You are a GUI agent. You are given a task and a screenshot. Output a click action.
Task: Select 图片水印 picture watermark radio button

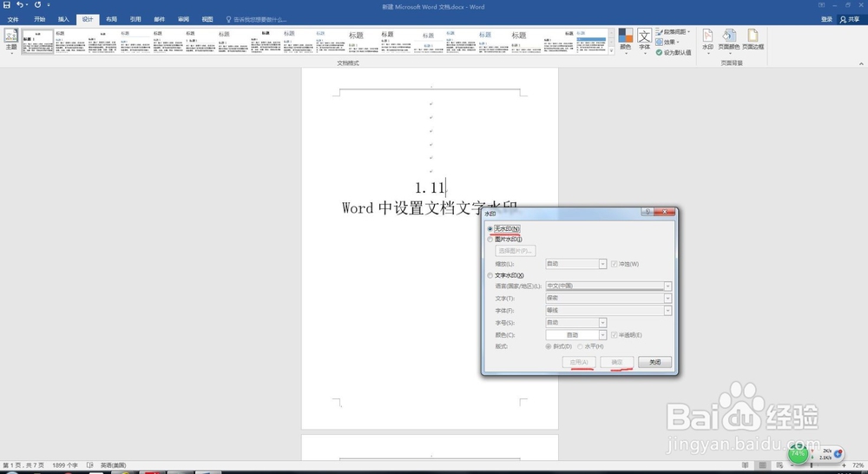pyautogui.click(x=490, y=240)
